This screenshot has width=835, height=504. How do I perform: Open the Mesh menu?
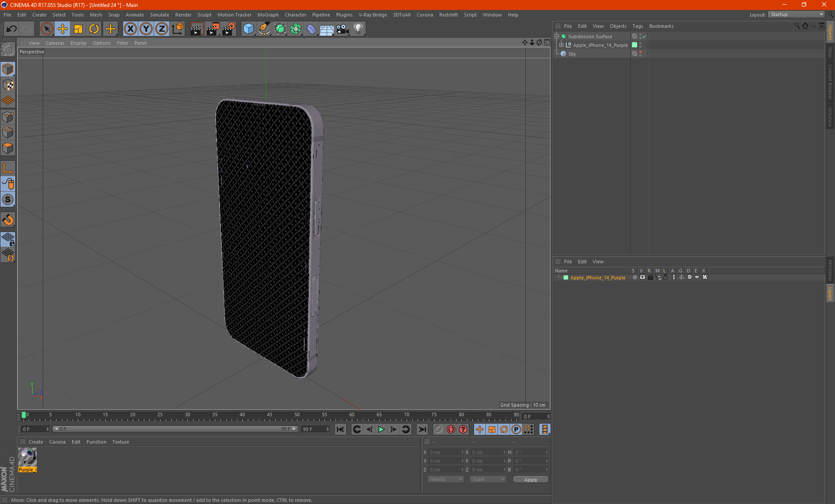[96, 15]
